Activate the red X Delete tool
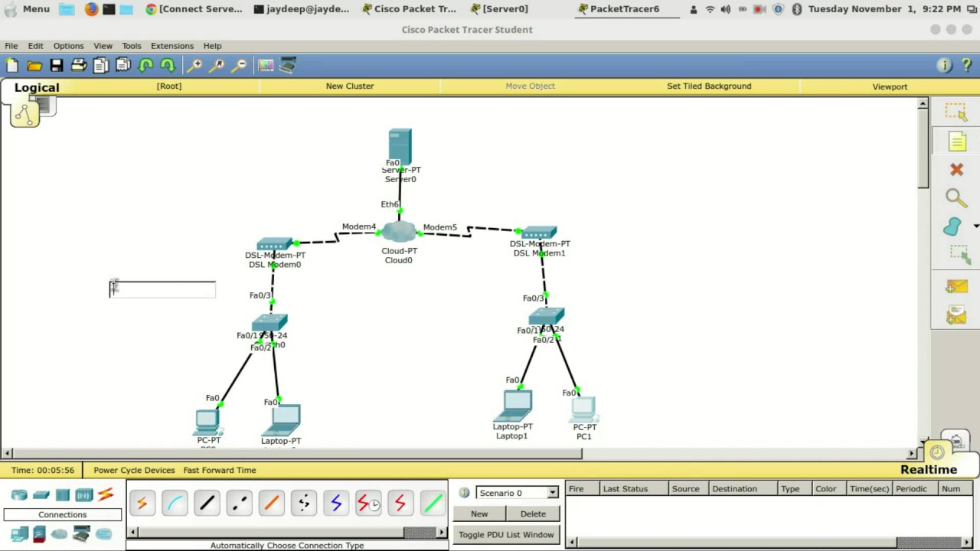The image size is (980, 551). pos(956,170)
